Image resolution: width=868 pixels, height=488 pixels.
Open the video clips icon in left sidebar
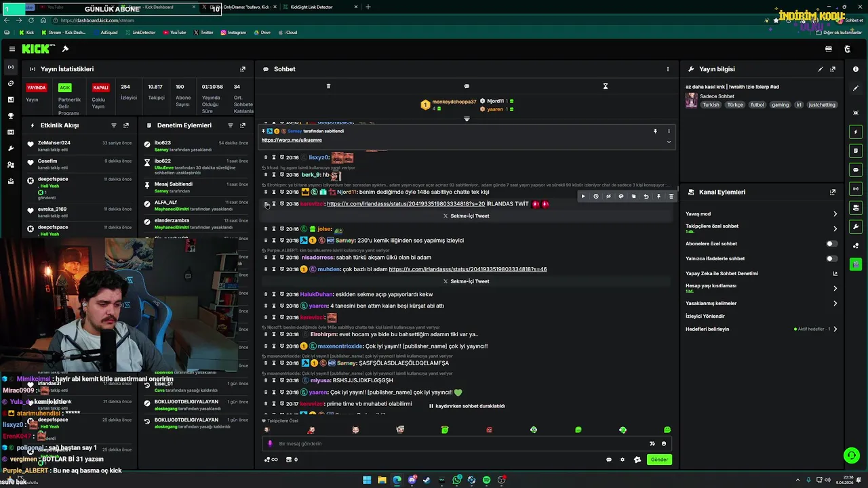(x=10, y=132)
